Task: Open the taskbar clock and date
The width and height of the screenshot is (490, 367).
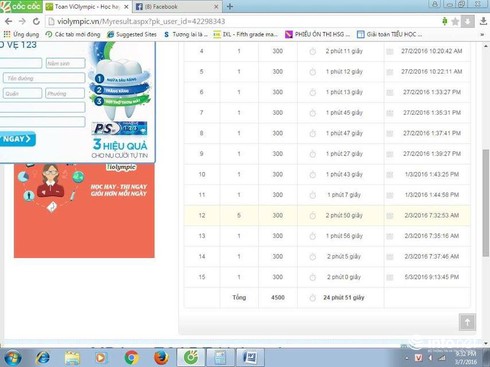Action: (466, 358)
